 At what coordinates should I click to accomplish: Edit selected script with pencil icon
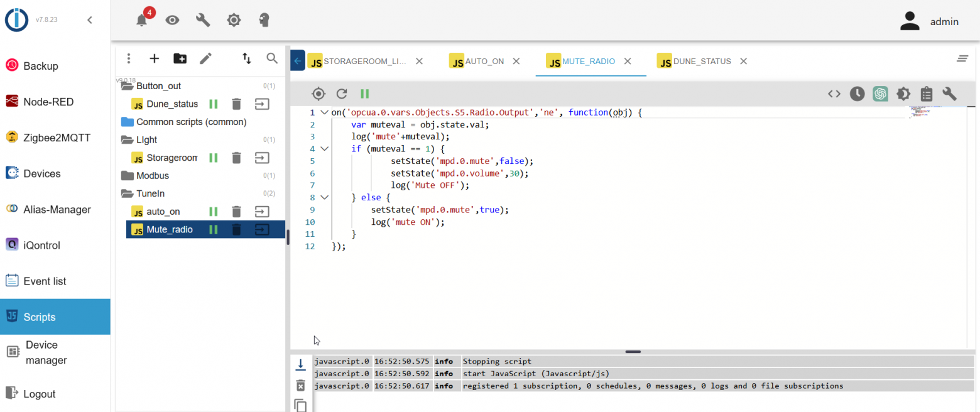[x=205, y=58]
